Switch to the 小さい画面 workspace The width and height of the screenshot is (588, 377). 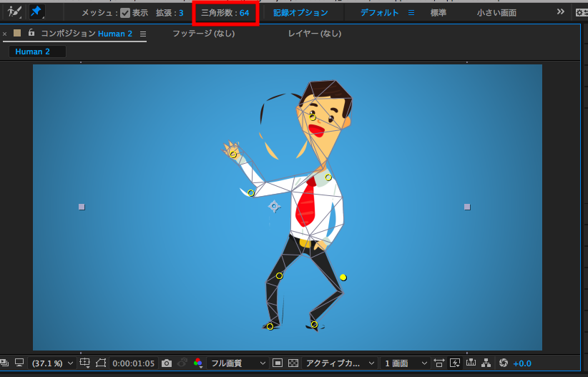click(x=496, y=13)
